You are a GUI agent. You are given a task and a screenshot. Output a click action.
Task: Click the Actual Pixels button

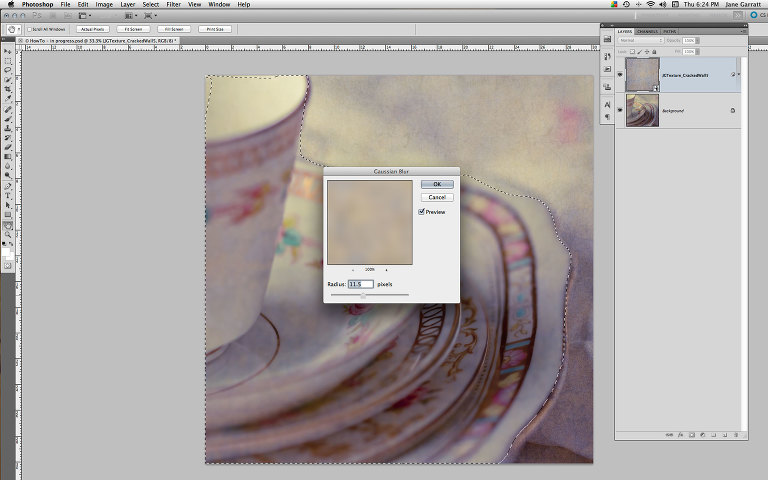(93, 29)
